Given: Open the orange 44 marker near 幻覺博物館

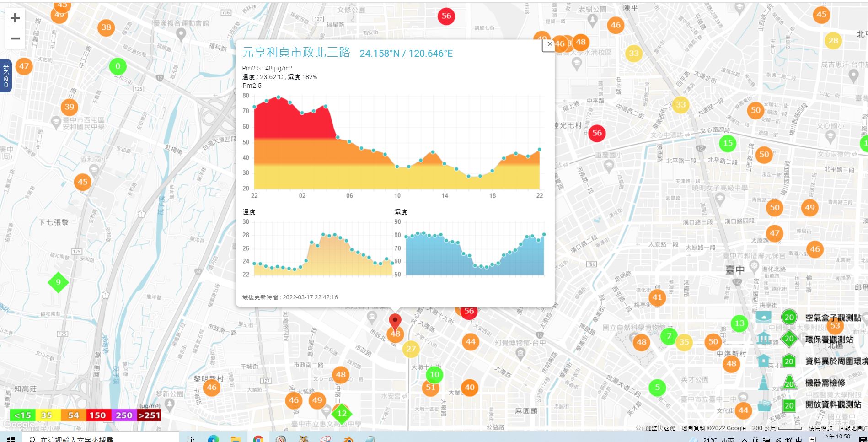Looking at the screenshot, I should (471, 341).
